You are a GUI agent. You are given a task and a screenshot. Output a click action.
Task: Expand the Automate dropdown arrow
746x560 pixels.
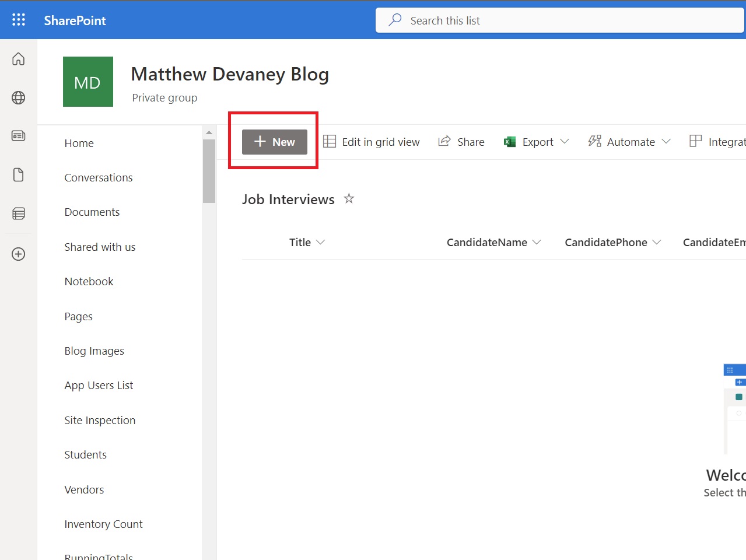pos(666,141)
